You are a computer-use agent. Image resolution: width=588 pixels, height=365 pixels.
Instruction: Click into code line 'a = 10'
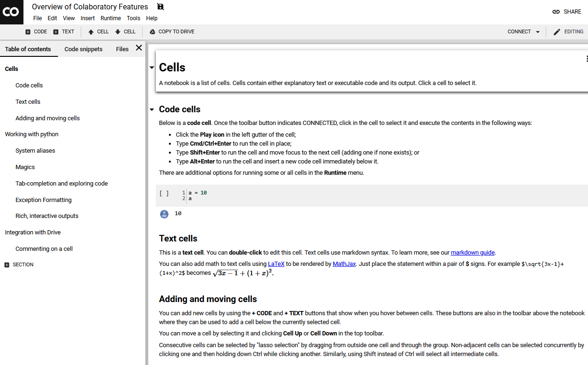point(198,193)
